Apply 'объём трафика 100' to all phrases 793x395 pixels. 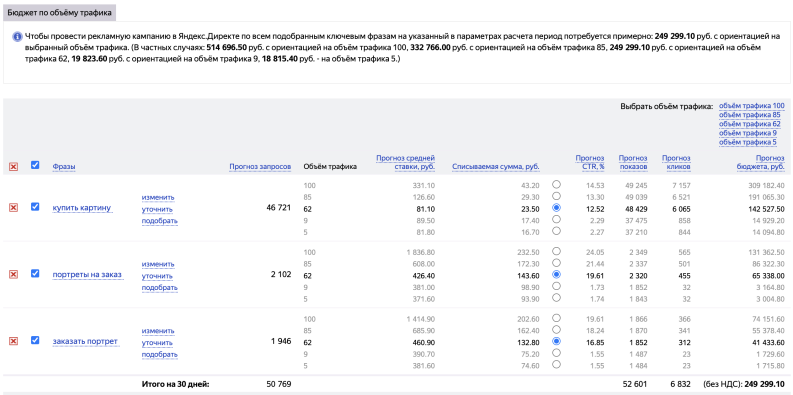[x=752, y=106]
